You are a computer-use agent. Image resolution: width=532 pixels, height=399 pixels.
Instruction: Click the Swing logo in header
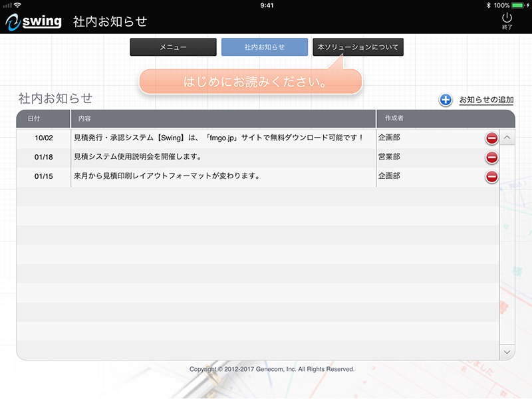(x=33, y=21)
